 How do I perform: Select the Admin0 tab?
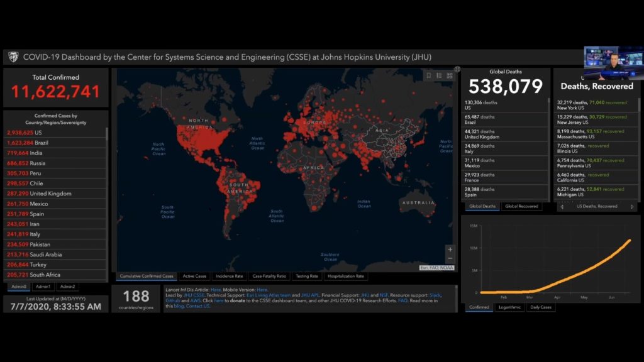(19, 287)
